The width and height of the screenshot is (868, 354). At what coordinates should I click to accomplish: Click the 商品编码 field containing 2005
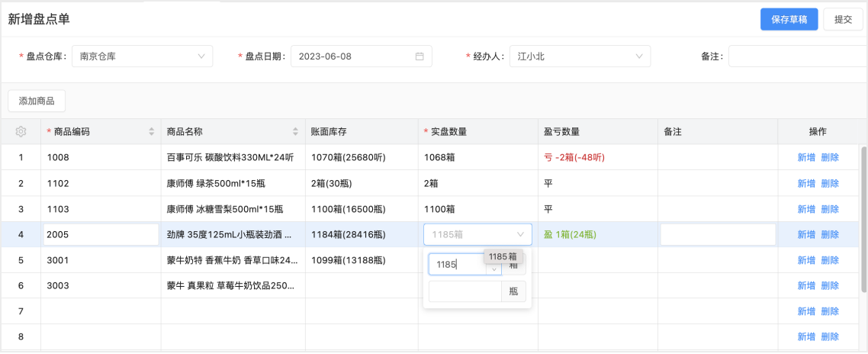99,235
